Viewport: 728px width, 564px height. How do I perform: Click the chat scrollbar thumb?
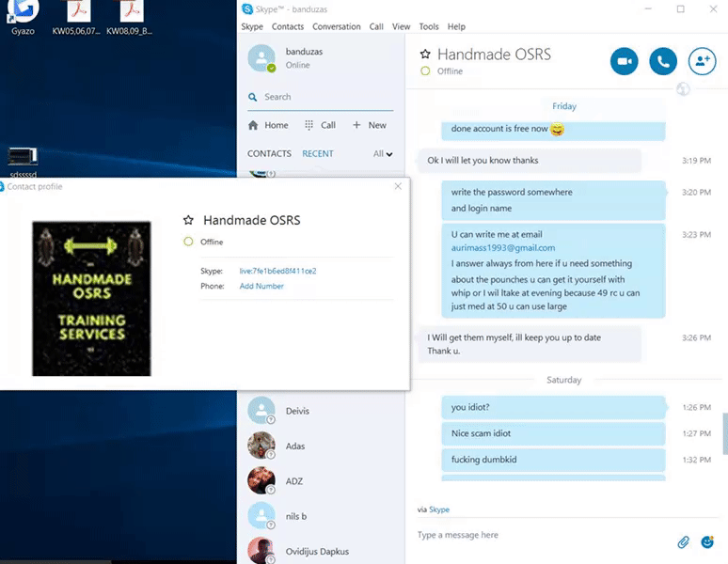[725, 433]
